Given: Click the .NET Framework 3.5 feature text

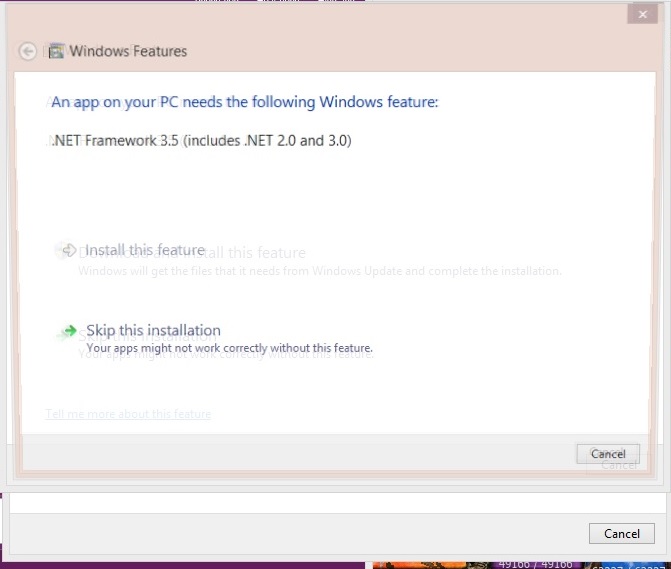Looking at the screenshot, I should (x=201, y=140).
